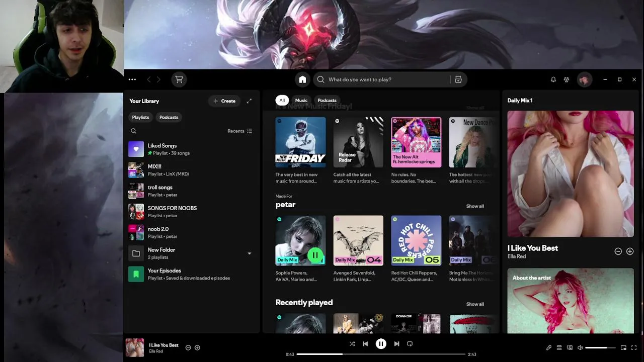This screenshot has height=362, width=644.
Task: Show all Recently played
Action: pos(475,304)
